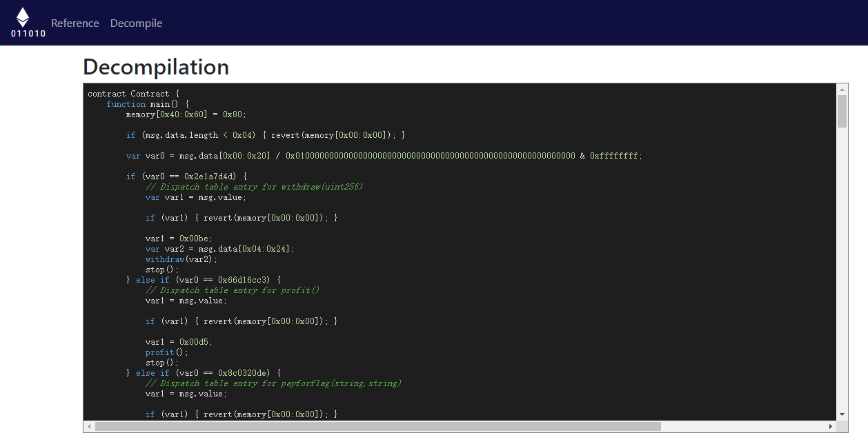Click the vertical scrollbar down arrow
Image resolution: width=868 pixels, height=433 pixels.
(x=842, y=414)
